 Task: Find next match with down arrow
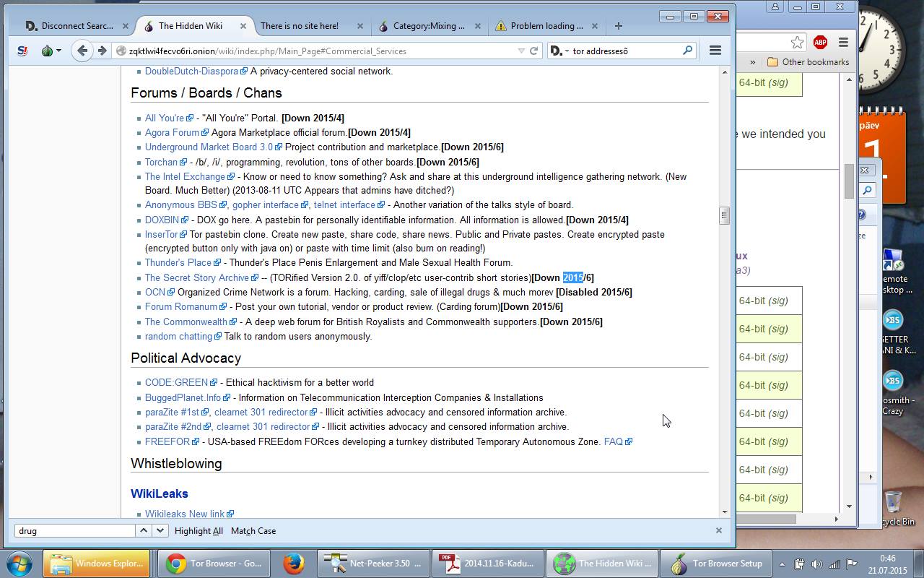(x=160, y=531)
